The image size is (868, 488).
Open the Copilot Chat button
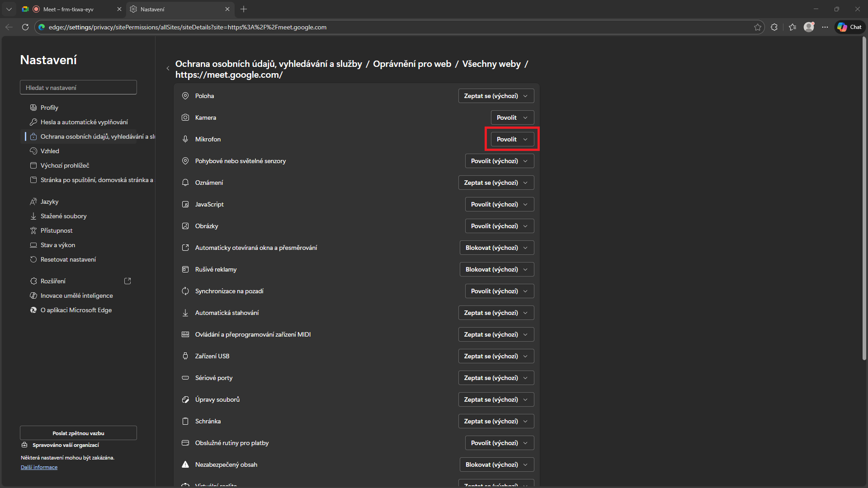click(849, 27)
